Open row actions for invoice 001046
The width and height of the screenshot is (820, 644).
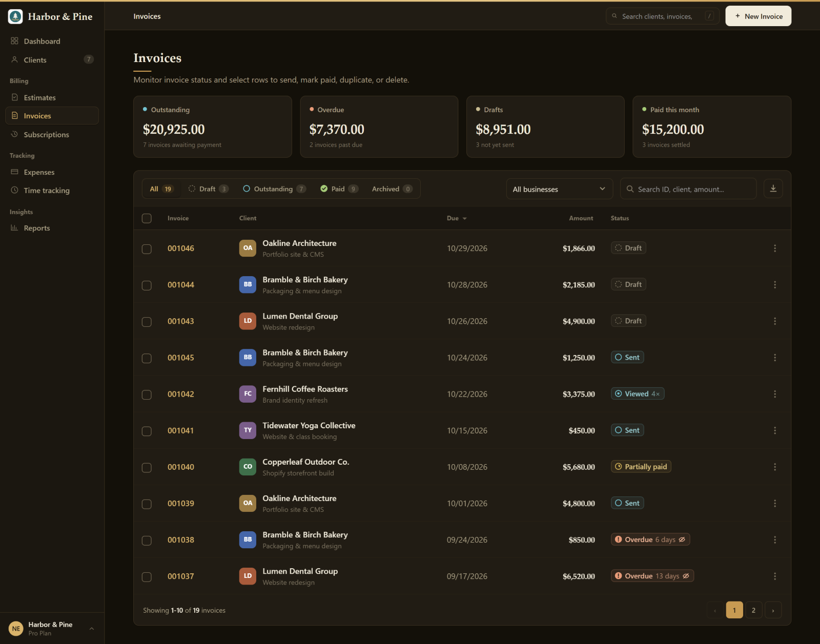pos(775,248)
